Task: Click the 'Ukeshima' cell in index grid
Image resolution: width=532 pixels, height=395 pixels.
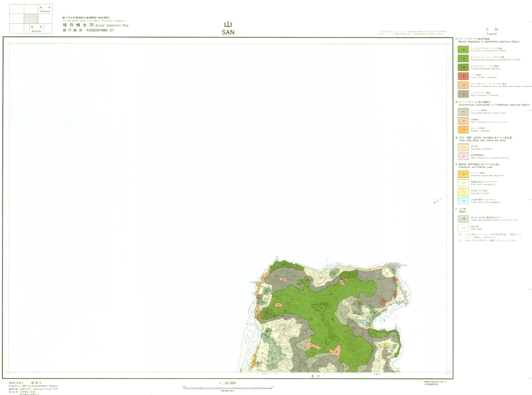Action: [x=45, y=9]
